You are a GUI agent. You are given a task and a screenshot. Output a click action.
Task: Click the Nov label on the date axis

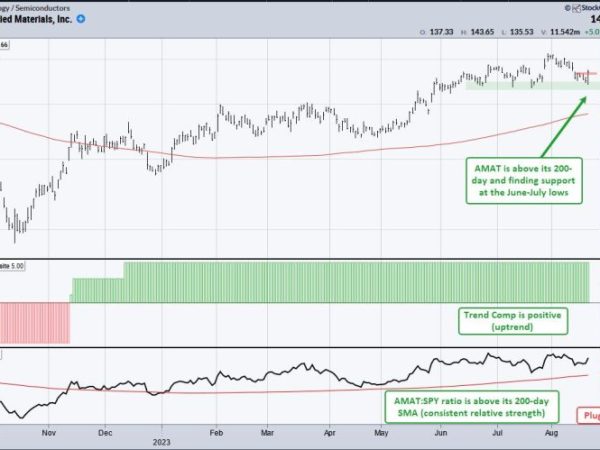pos(49,433)
